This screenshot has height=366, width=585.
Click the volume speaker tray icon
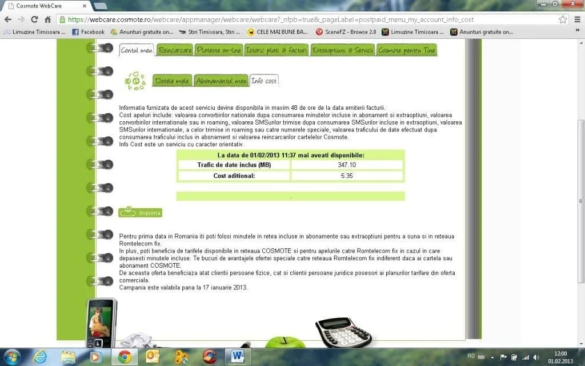point(536,357)
